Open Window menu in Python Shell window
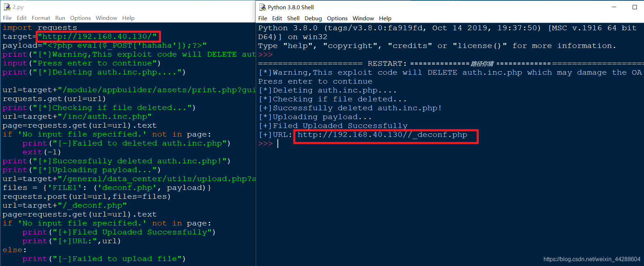Image resolution: width=644 pixels, height=266 pixels. [x=363, y=18]
